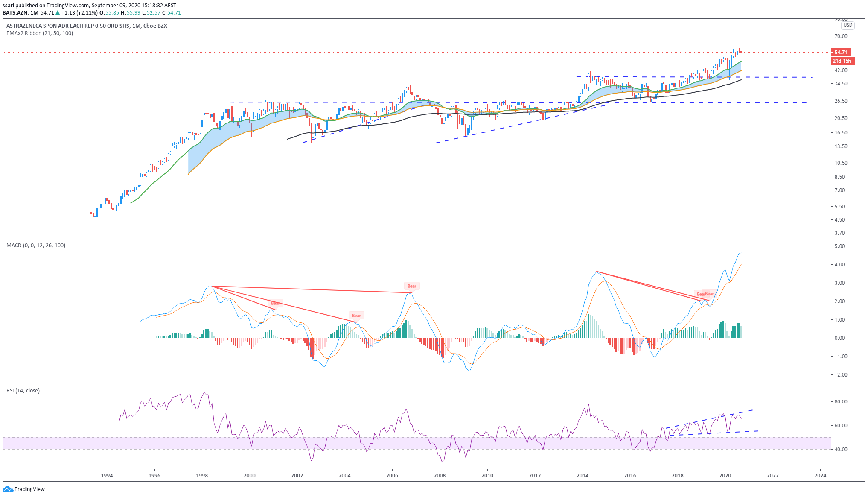The image size is (868, 497).
Task: Click the 8.50 price axis label
Action: click(x=839, y=177)
